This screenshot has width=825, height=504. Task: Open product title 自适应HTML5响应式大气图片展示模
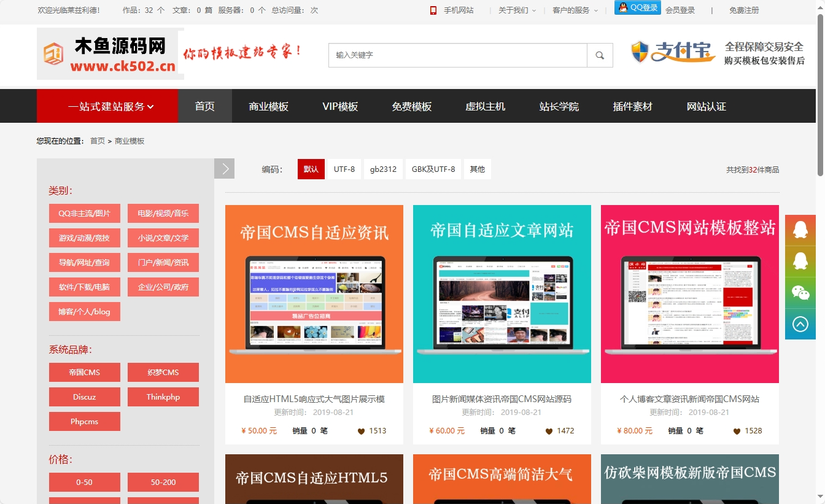click(x=314, y=399)
